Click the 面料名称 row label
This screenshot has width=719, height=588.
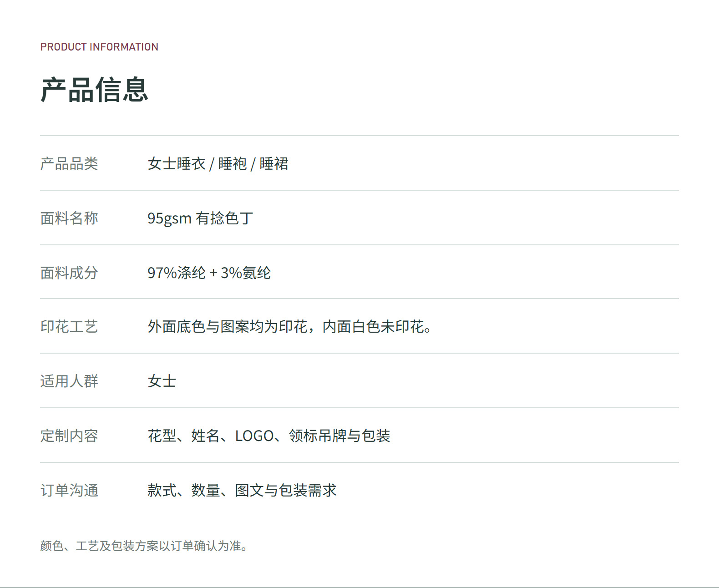[69, 218]
